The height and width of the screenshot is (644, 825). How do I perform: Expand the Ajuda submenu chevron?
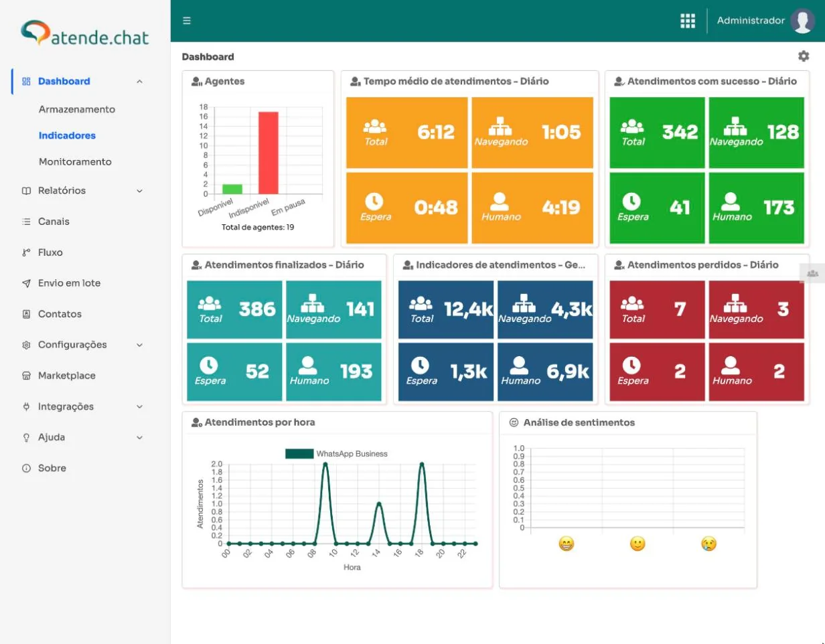[139, 437]
